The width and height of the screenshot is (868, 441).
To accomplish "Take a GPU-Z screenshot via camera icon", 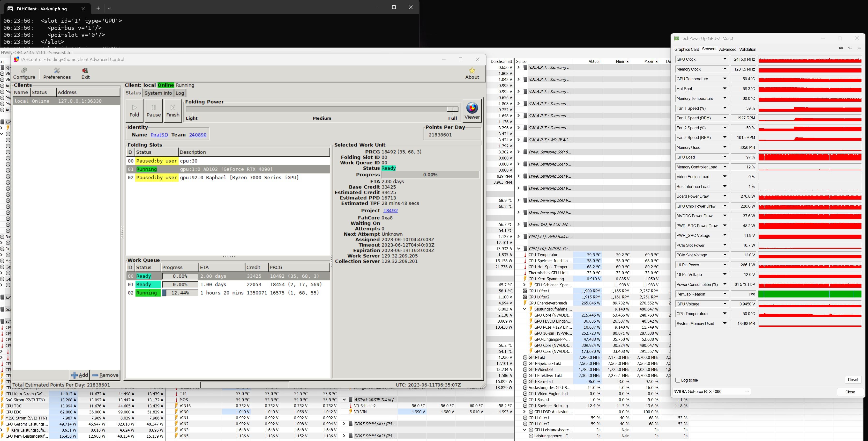I will point(840,48).
